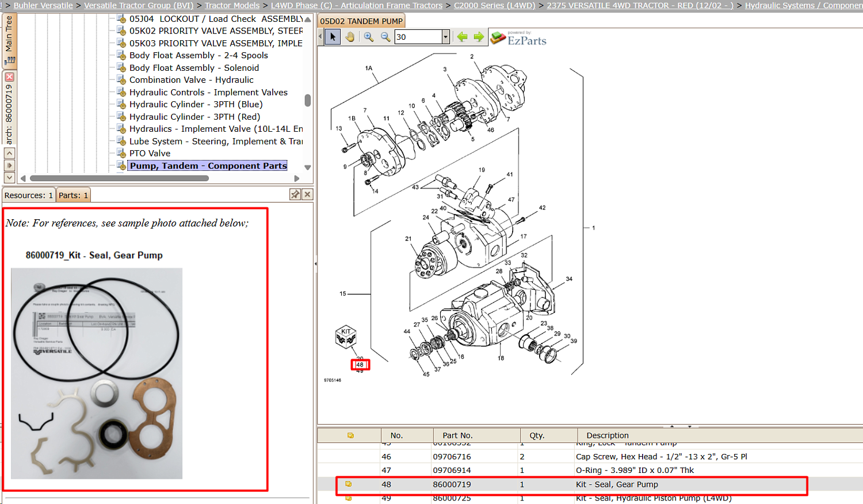Click the KIT icon in the diagram
Image resolution: width=863 pixels, height=504 pixels.
(x=346, y=337)
